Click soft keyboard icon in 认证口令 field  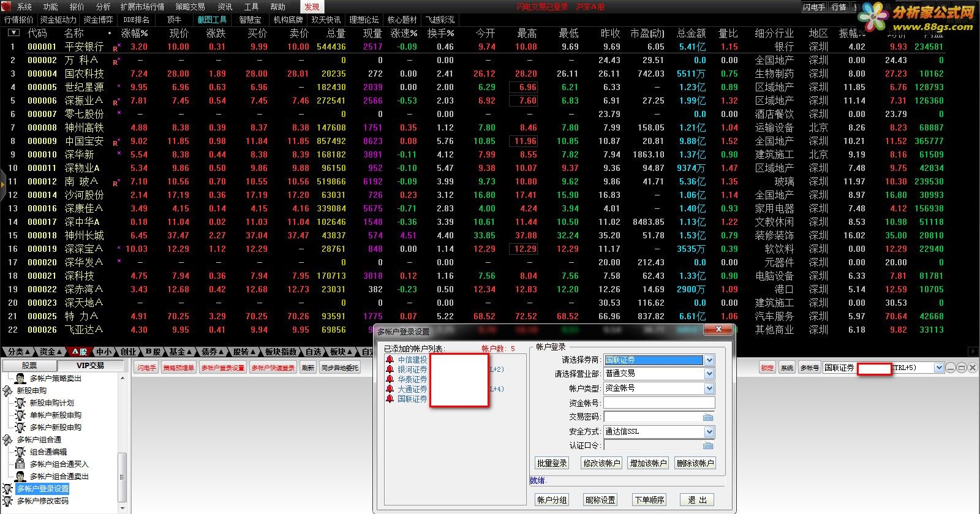click(x=708, y=445)
